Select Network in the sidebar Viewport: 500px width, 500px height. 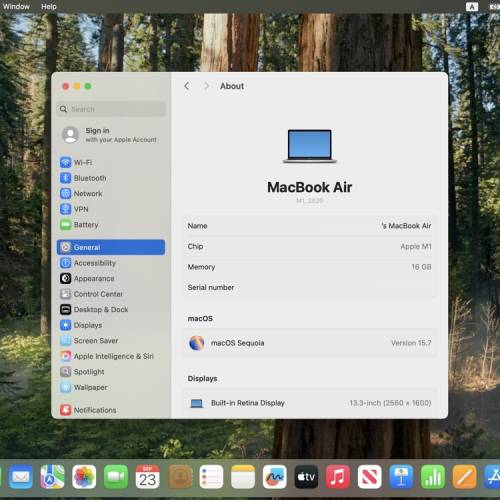(x=111, y=193)
